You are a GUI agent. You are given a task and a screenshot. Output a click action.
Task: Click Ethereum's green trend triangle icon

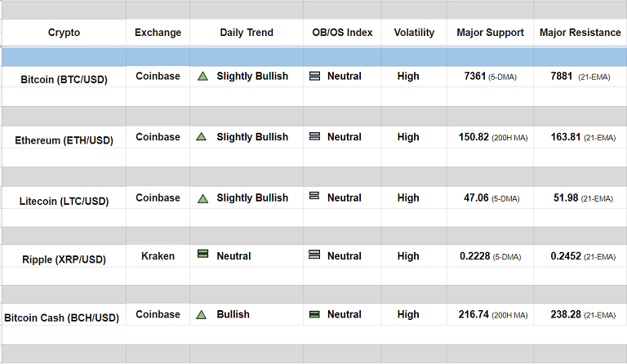click(x=202, y=137)
